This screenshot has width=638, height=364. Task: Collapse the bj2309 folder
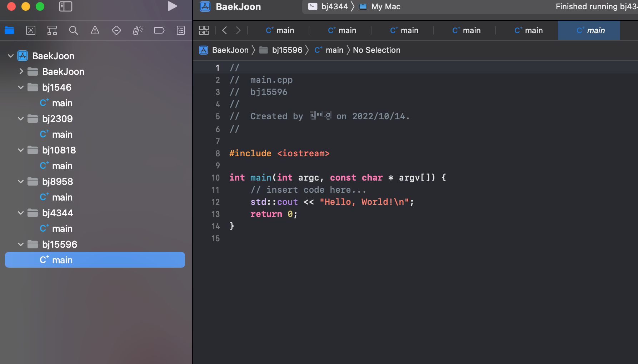pyautogui.click(x=21, y=118)
